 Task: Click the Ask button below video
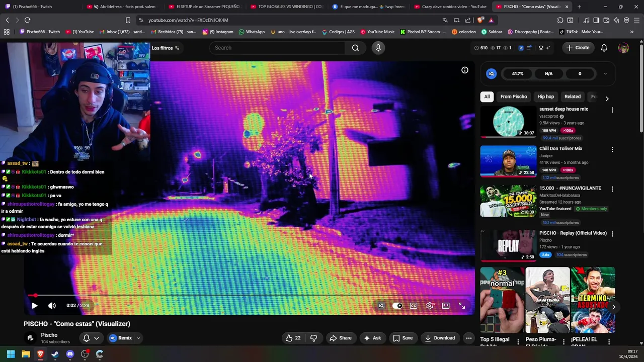pos(372,338)
